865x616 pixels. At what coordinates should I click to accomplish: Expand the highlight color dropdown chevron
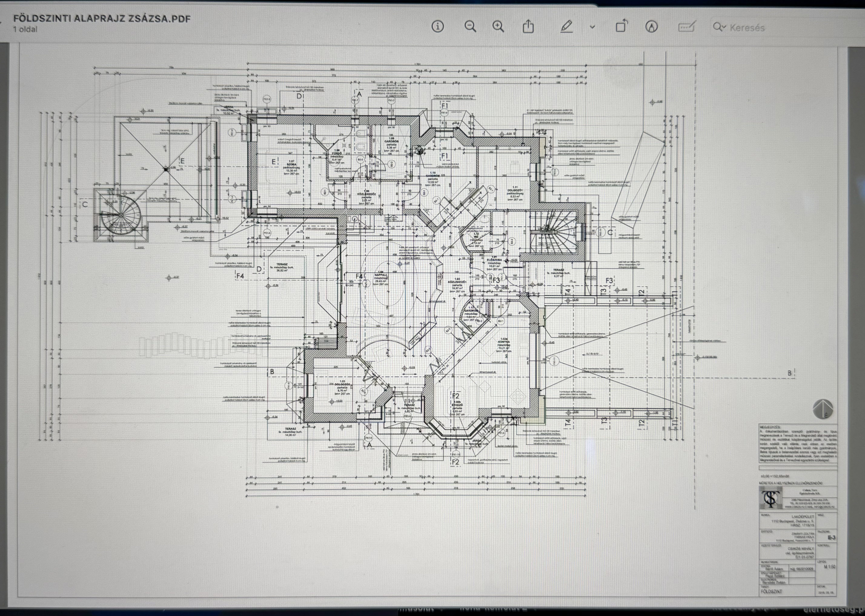click(592, 27)
